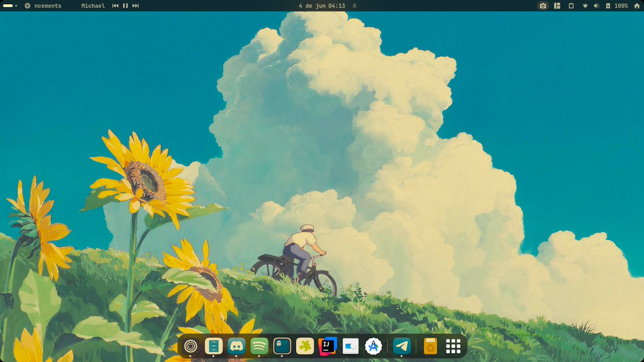Pause the current track
The width and height of the screenshot is (644, 362).
pyautogui.click(x=126, y=5)
